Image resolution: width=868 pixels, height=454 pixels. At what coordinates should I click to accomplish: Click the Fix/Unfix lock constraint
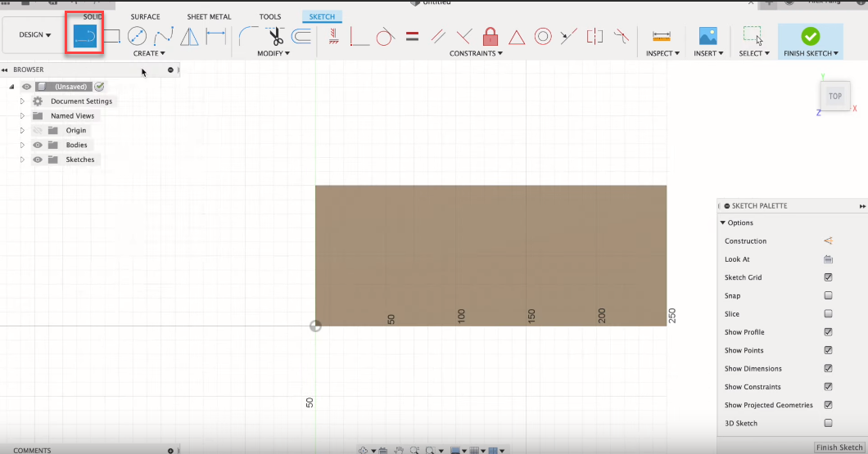coord(490,37)
